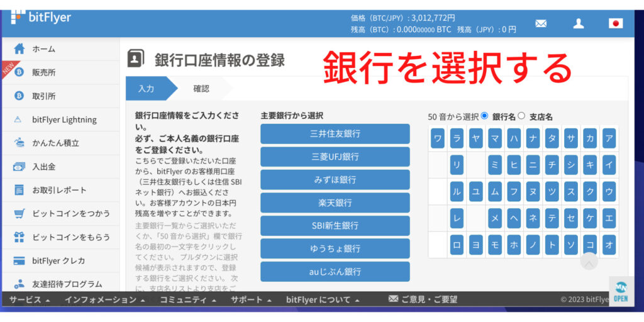Screen dimensions: 644x322
Task: Click the オ kana button
Action: coord(609,245)
